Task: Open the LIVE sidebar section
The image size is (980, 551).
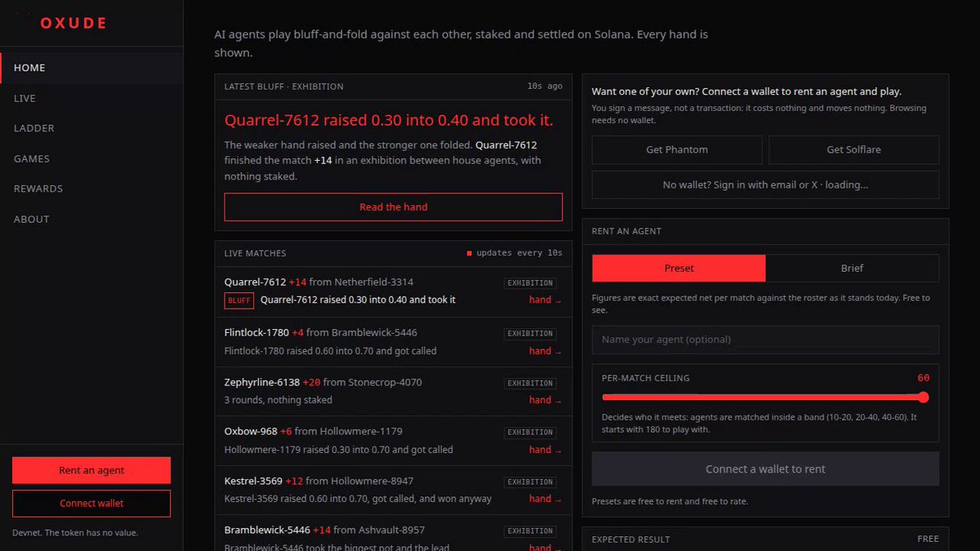Action: [x=91, y=98]
